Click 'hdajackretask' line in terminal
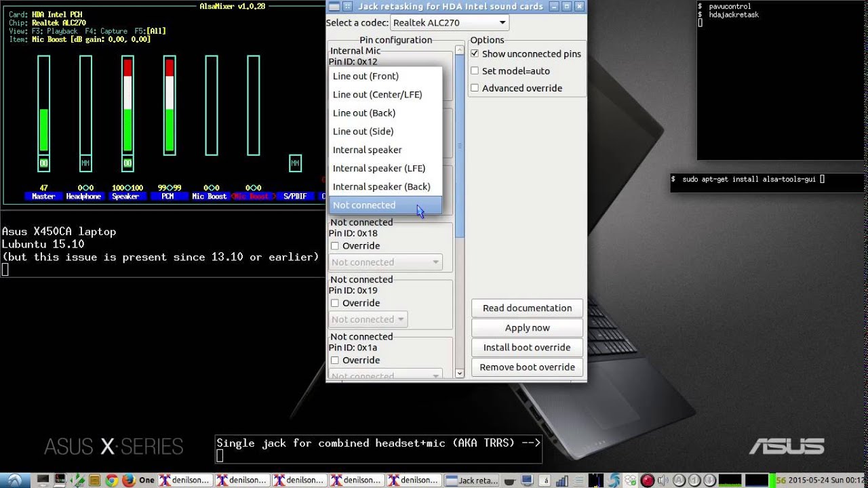868x488 pixels. pos(734,15)
